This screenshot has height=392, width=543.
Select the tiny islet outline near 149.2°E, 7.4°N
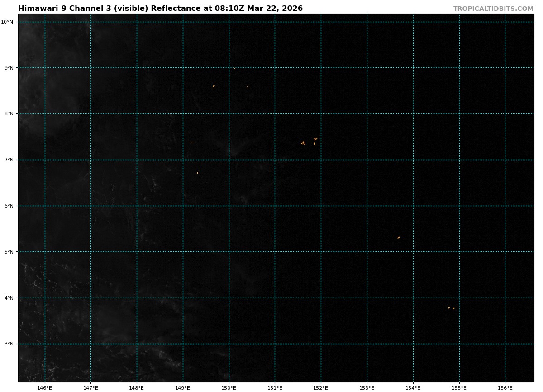pos(191,142)
